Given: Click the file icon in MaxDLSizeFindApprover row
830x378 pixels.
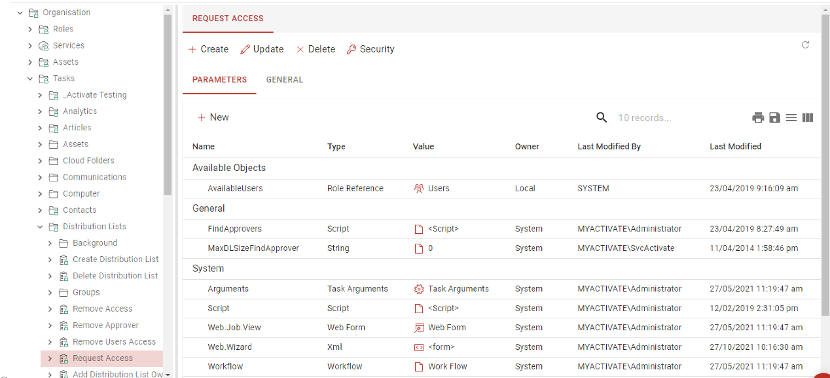Looking at the screenshot, I should (419, 248).
